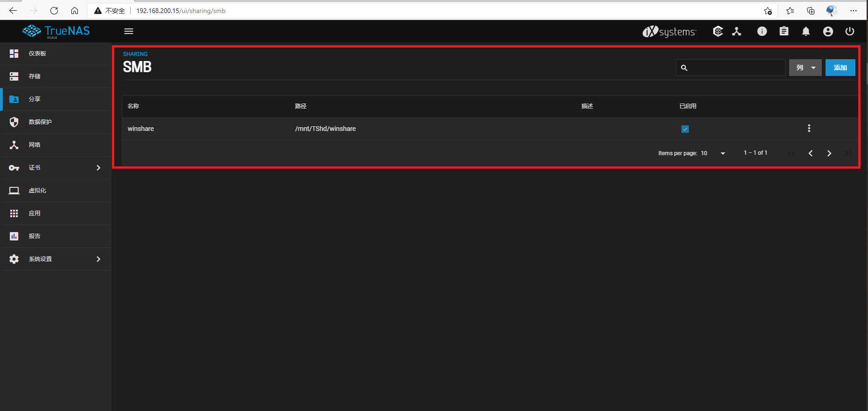
Task: Open the 列 columns dropdown
Action: point(806,68)
